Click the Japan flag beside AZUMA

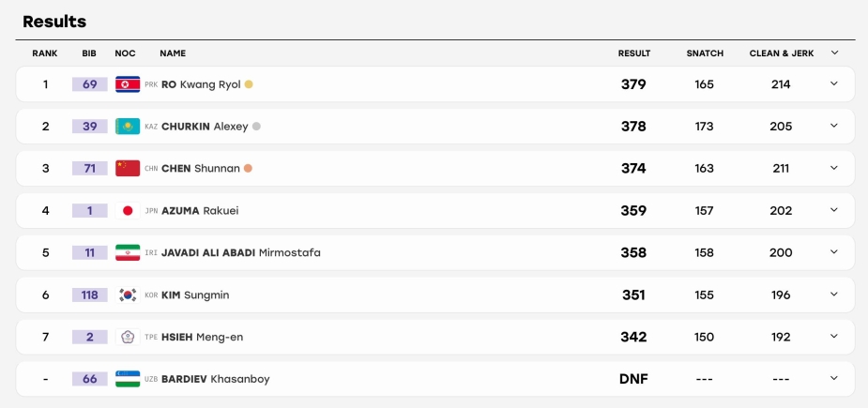point(128,210)
